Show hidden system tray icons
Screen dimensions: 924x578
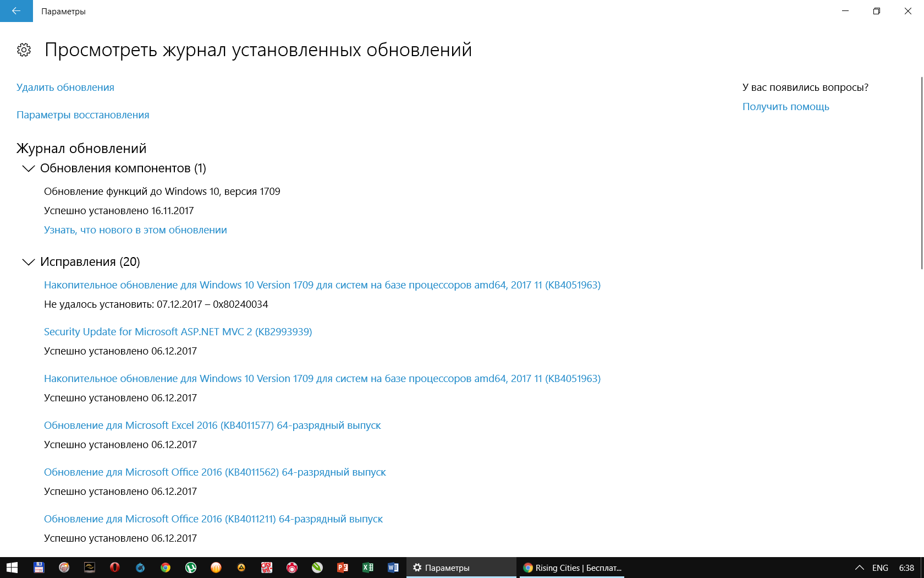tap(859, 568)
